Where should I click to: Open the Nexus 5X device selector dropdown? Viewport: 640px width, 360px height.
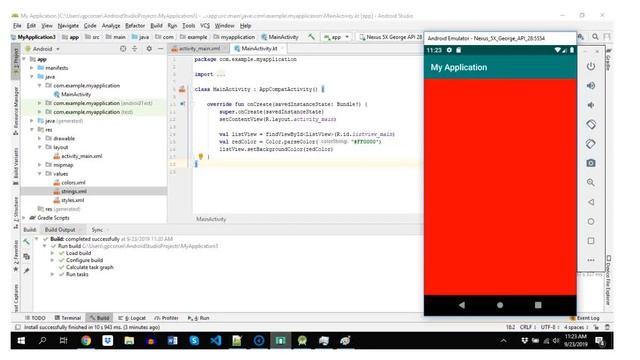(x=390, y=37)
